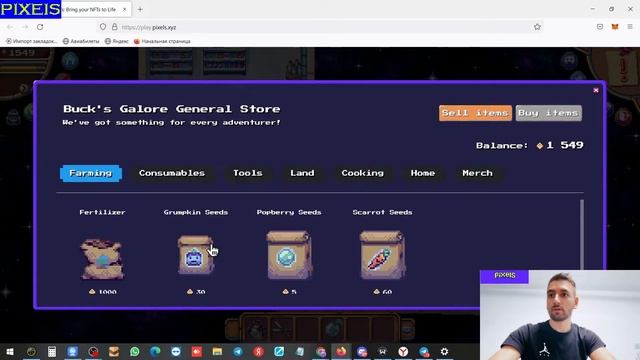Click the store item list scrollbar
The image size is (640, 360).
click(582, 235)
